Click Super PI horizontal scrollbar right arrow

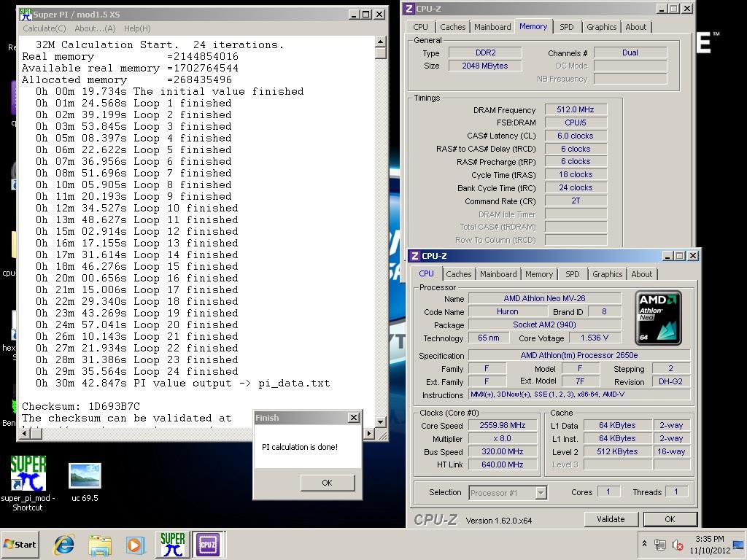coord(369,433)
